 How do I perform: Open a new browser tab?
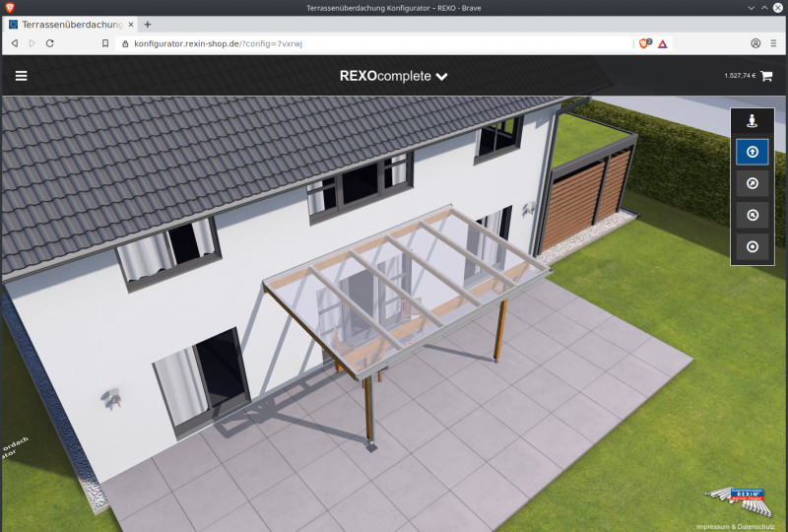coord(148,24)
